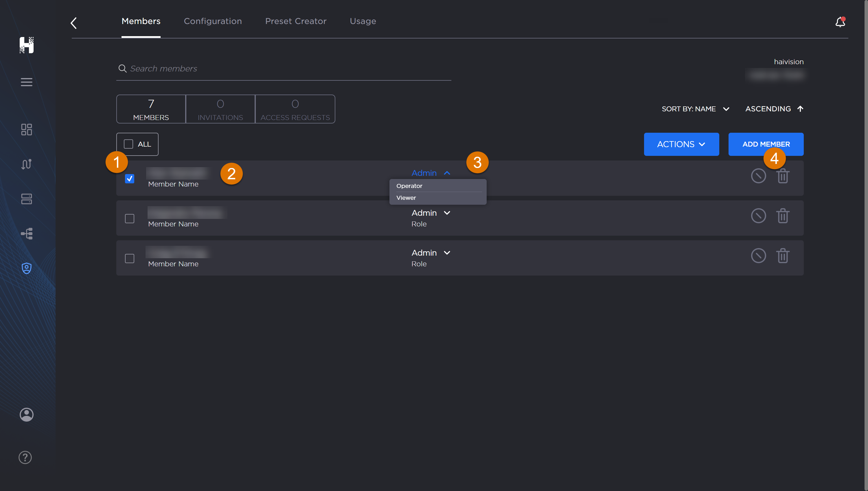Viewport: 868px width, 491px height.
Task: Open the user profile icon in sidebar
Action: coord(26,414)
